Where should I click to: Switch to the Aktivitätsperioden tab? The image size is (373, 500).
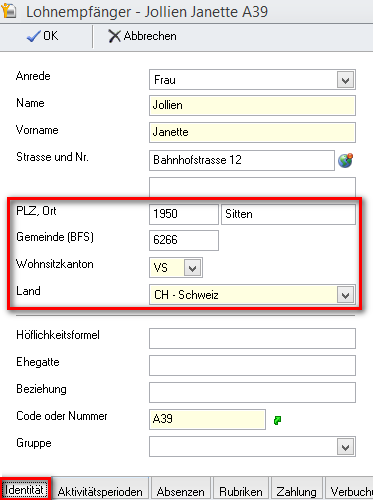[100, 491]
